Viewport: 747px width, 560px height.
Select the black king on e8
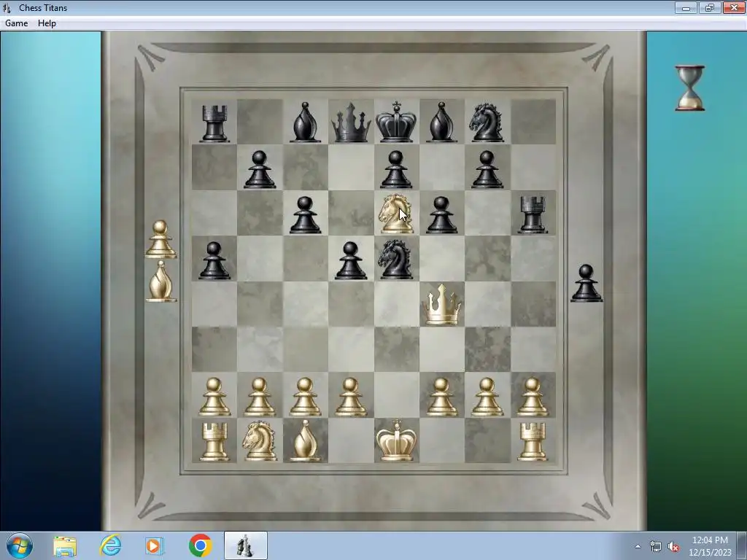[396, 122]
